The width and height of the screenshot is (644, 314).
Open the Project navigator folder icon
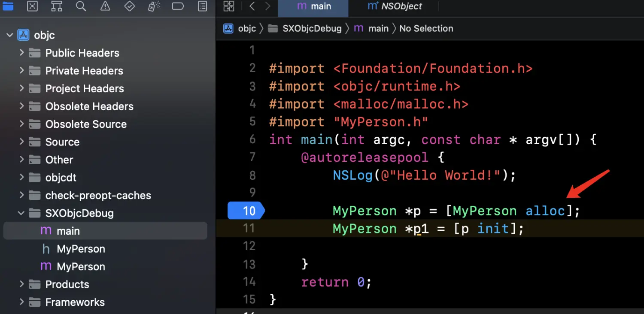point(8,6)
